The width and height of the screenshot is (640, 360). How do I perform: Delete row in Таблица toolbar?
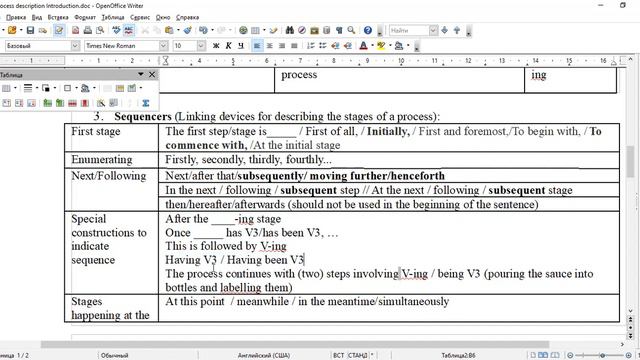(x=73, y=103)
